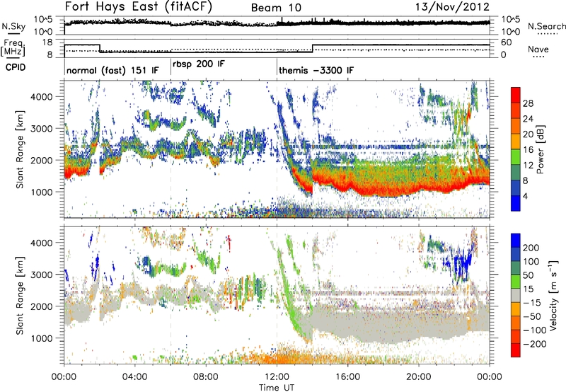Click the dark blue top segment of Velocity colorbar
The image size is (566, 392).
[x=516, y=241]
